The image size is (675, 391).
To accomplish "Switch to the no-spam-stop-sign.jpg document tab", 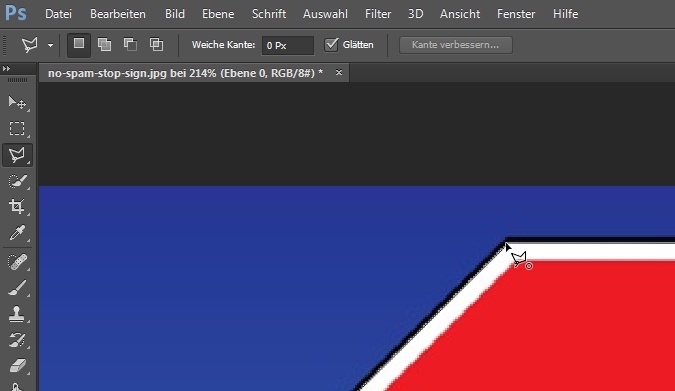I will 186,73.
